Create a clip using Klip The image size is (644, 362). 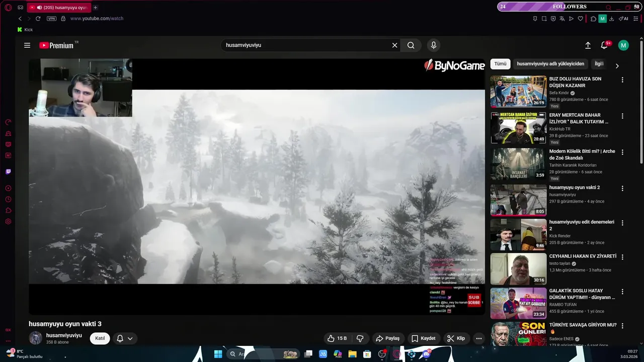coord(456,338)
